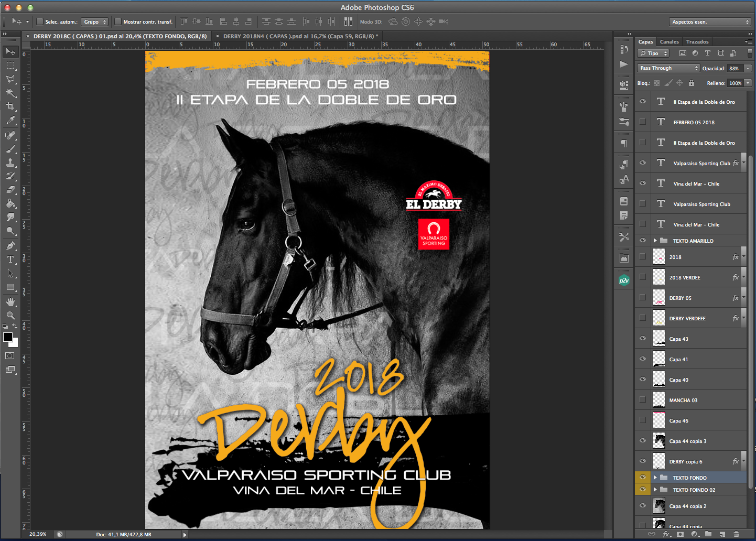Show the MANCHA 03 layer
This screenshot has width=756, height=541.
642,400
